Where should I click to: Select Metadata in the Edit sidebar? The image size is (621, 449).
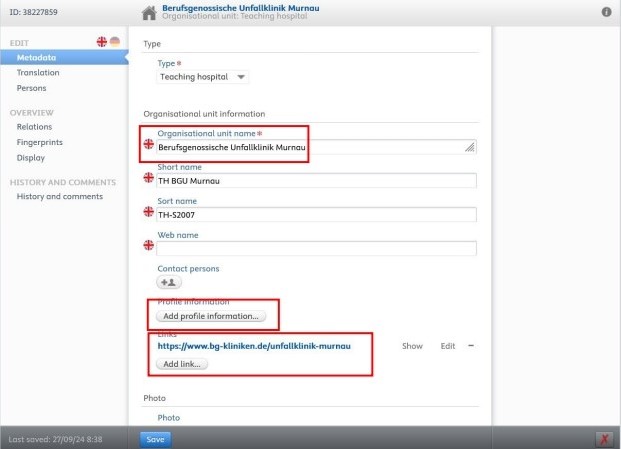click(x=64, y=57)
